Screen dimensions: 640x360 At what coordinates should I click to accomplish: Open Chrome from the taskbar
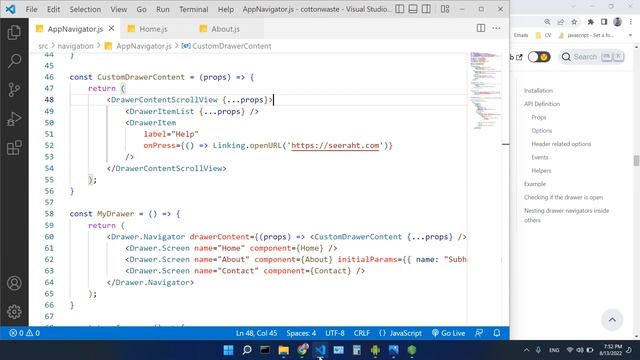tap(302, 350)
